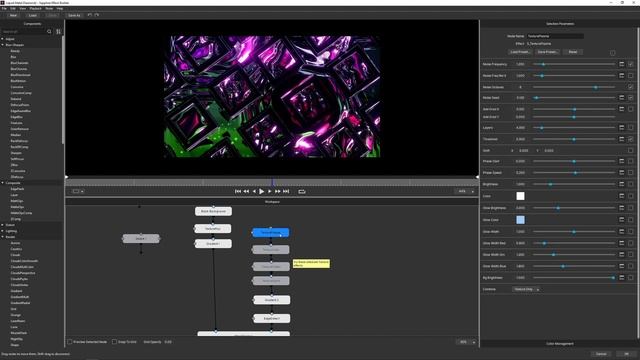This screenshot has height=360, width=640.
Task: Click Cancel at the bottom right
Action: tap(601, 353)
